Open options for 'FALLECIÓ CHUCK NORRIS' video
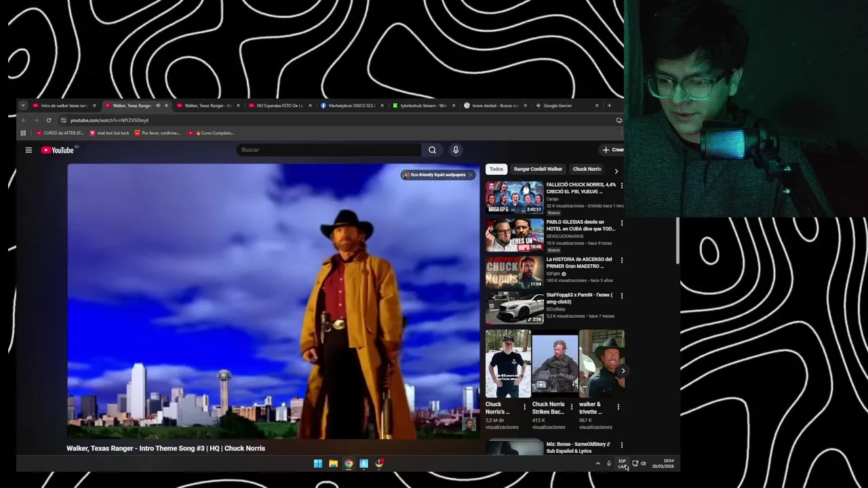868x488 pixels. [x=621, y=186]
